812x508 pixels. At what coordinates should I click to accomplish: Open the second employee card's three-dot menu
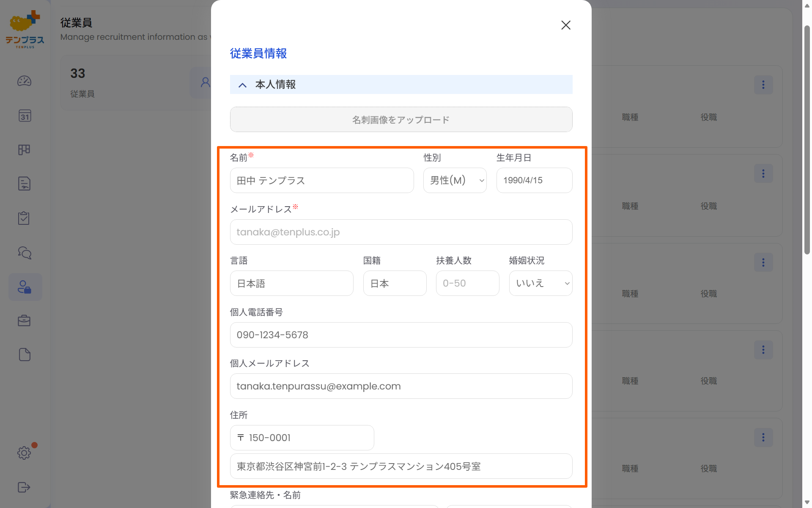tap(763, 174)
